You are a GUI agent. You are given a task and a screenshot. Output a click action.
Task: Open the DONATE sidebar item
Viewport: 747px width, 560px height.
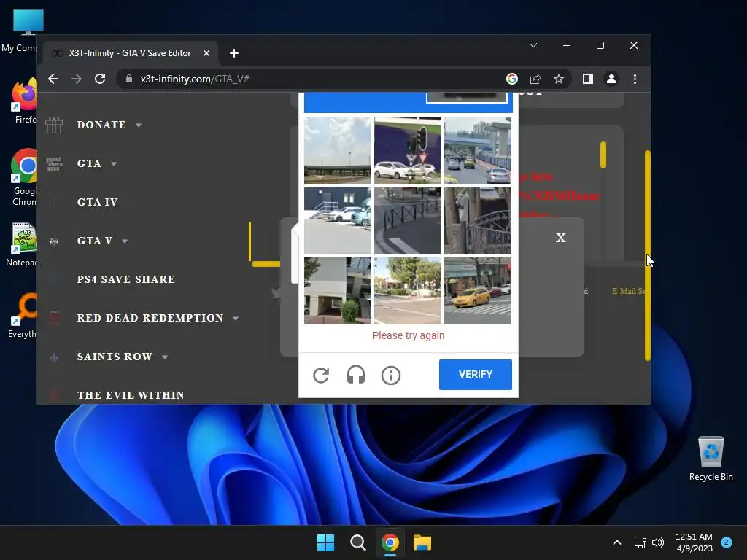(101, 125)
